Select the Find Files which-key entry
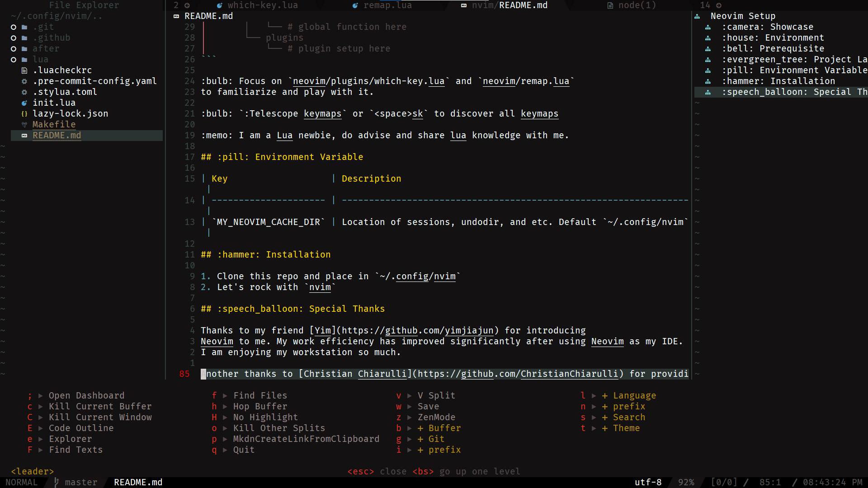 tap(260, 396)
